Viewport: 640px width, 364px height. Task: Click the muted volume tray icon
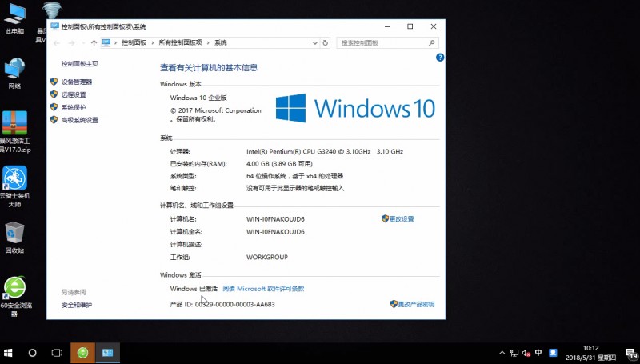click(x=526, y=353)
